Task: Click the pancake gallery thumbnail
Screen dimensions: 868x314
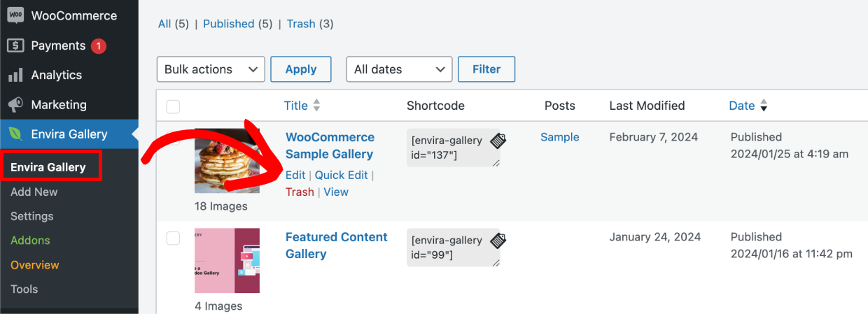Action: click(227, 161)
